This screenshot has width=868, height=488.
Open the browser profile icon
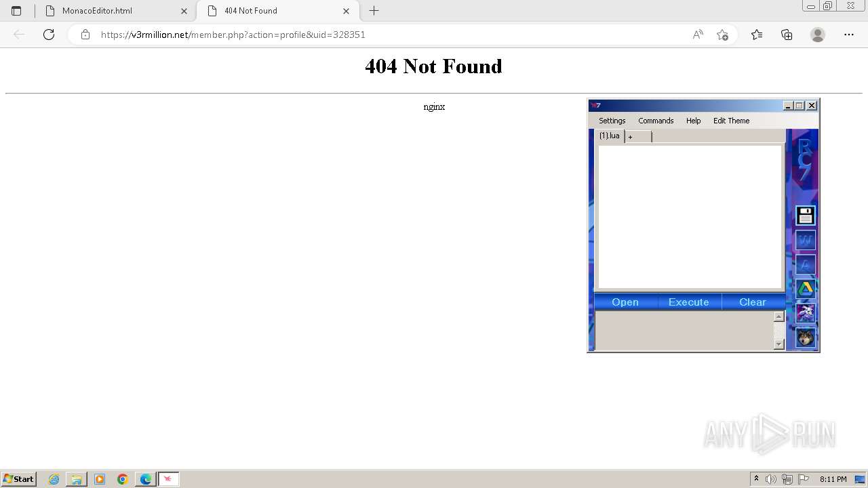(818, 35)
